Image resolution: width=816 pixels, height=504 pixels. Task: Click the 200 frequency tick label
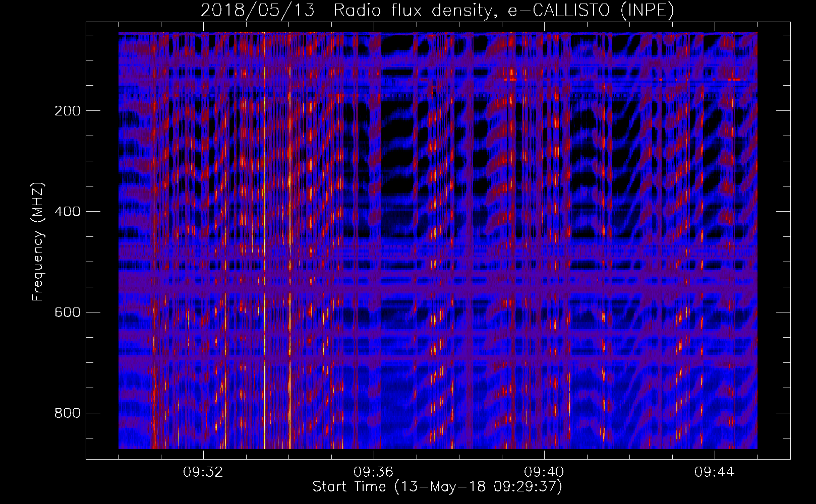click(x=67, y=111)
